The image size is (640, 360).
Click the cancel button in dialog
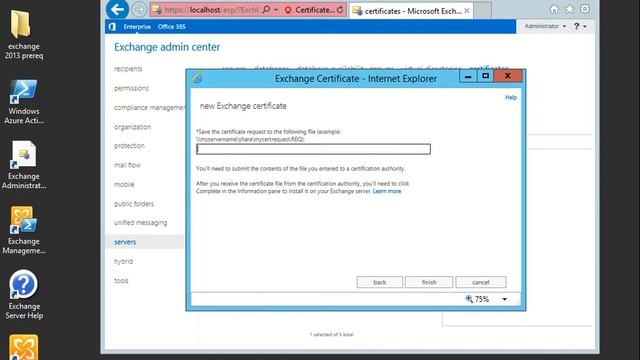pyautogui.click(x=481, y=282)
